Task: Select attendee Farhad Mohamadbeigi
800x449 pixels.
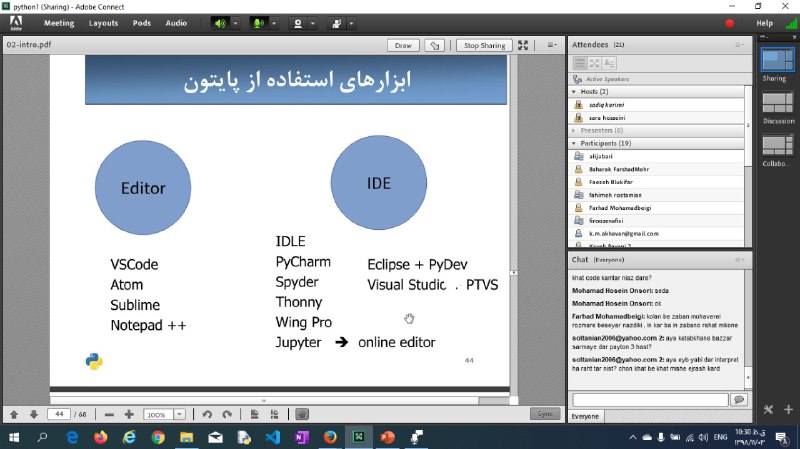Action: [657, 208]
